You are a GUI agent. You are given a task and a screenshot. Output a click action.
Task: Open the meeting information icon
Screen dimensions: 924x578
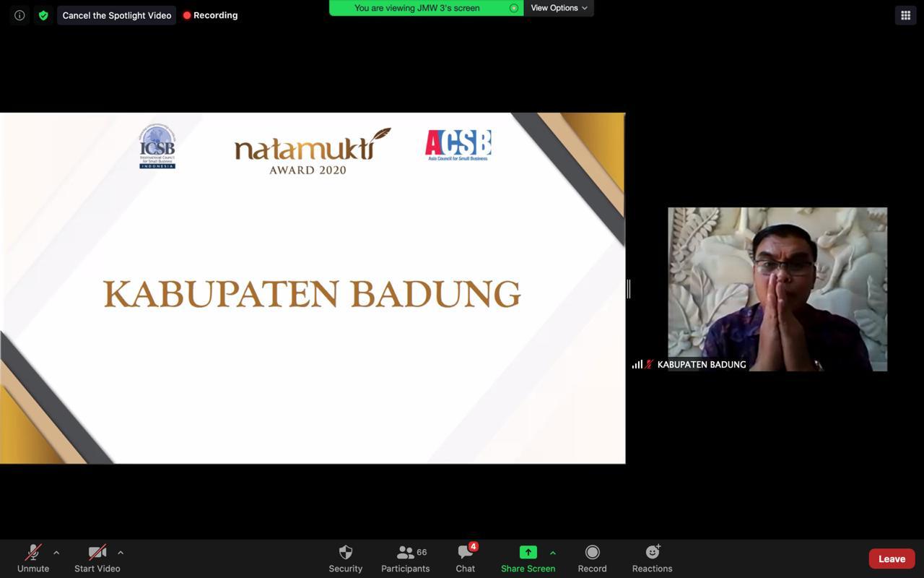[19, 15]
